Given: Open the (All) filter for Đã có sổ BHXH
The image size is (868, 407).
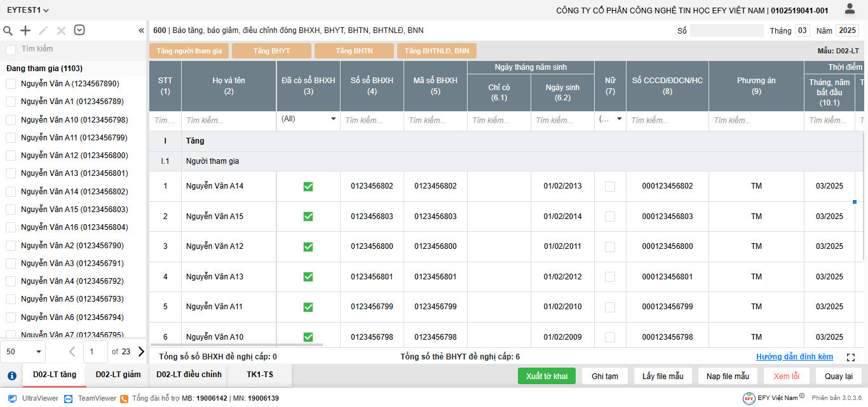Looking at the screenshot, I should point(308,119).
